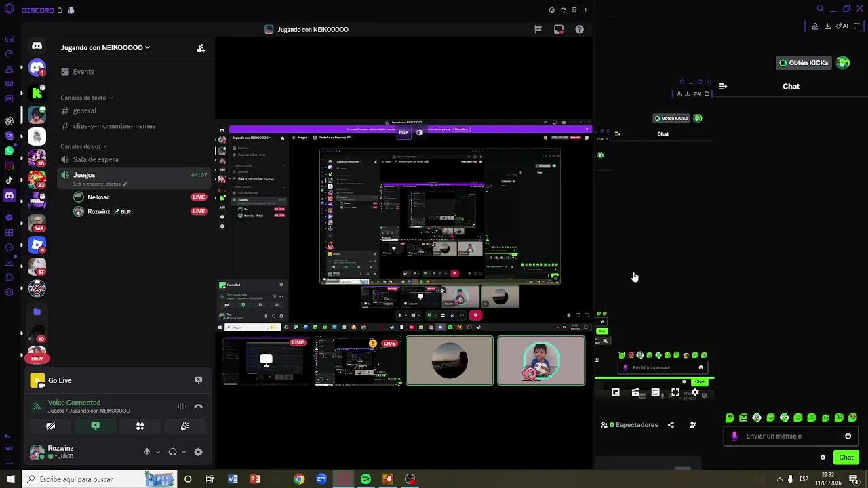The image size is (868, 488).
Task: Open Spotify from Windows taskbar
Action: (x=366, y=479)
